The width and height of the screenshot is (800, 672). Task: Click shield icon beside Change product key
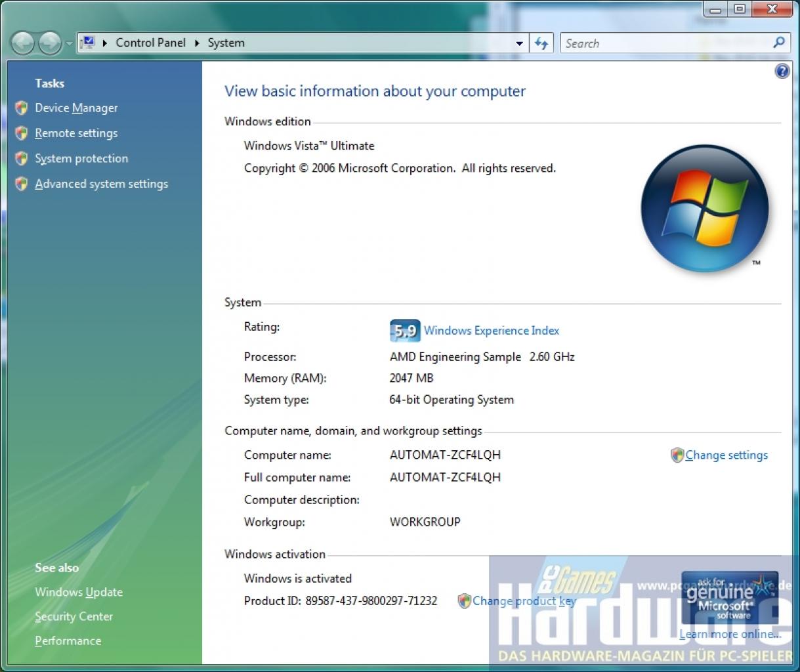[464, 600]
